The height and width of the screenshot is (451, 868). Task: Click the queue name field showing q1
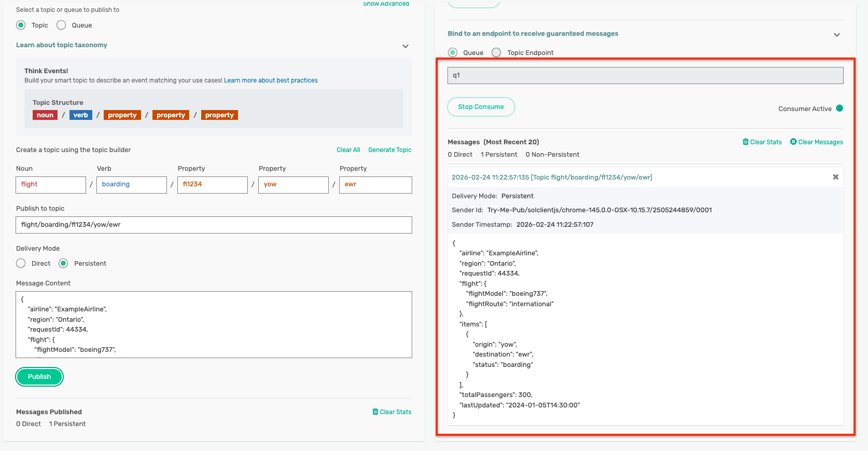pyautogui.click(x=645, y=75)
